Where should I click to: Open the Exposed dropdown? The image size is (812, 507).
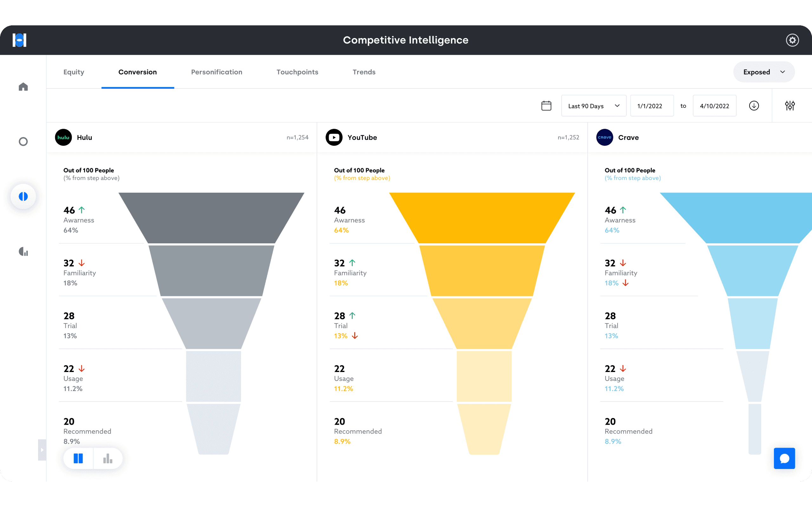coord(763,72)
